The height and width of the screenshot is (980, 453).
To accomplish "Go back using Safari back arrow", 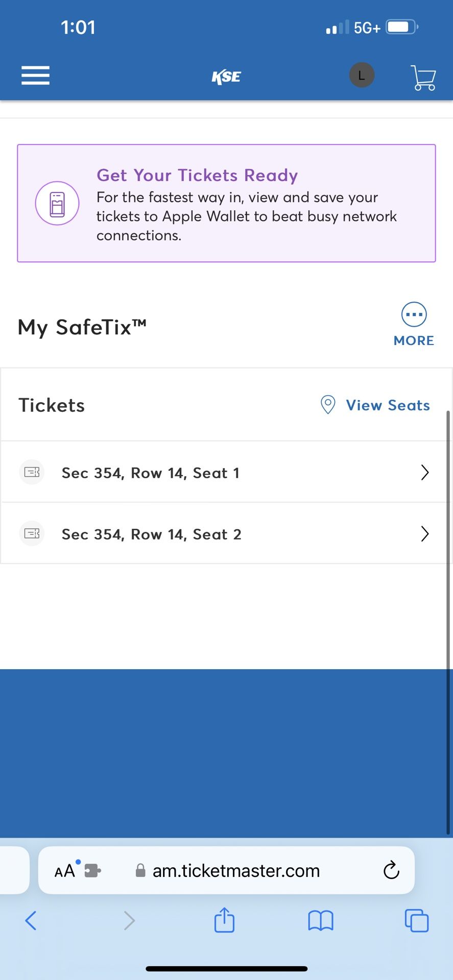I will point(31,921).
